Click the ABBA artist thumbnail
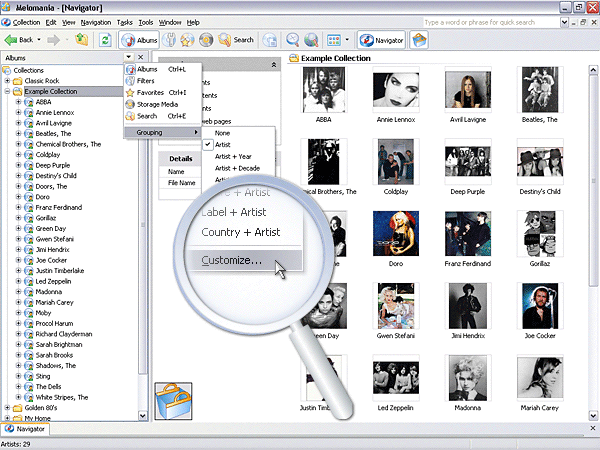600x450 pixels. pos(324,90)
